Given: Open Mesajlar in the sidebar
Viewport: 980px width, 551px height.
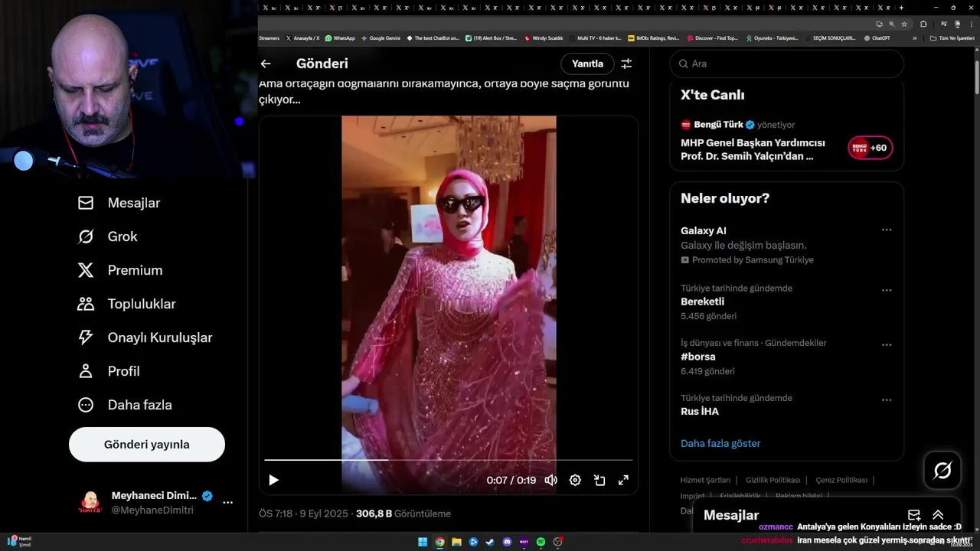Looking at the screenshot, I should [119, 203].
